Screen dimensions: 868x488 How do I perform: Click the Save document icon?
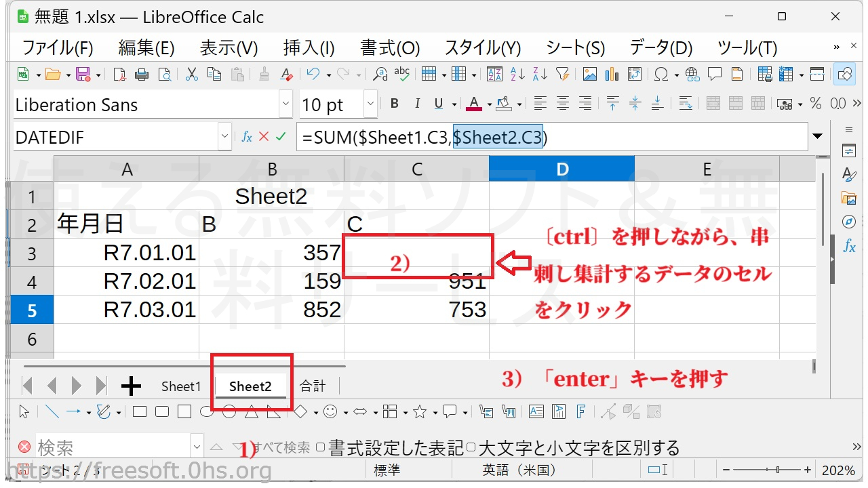83,75
